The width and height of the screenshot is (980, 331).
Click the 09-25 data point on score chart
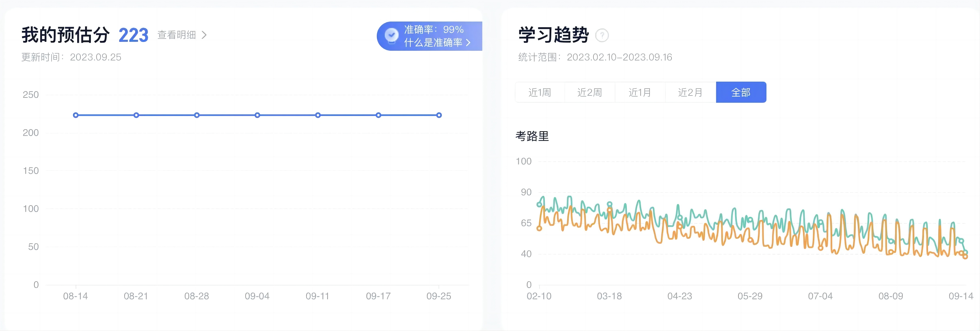point(439,115)
